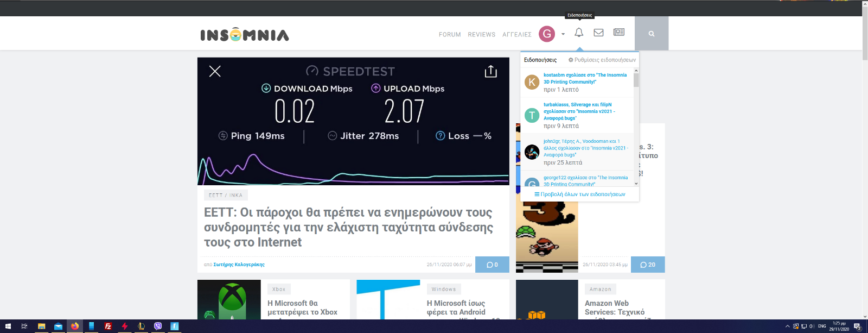Open the red lightning app in taskbar
Image resolution: width=868 pixels, height=333 pixels.
[125, 326]
